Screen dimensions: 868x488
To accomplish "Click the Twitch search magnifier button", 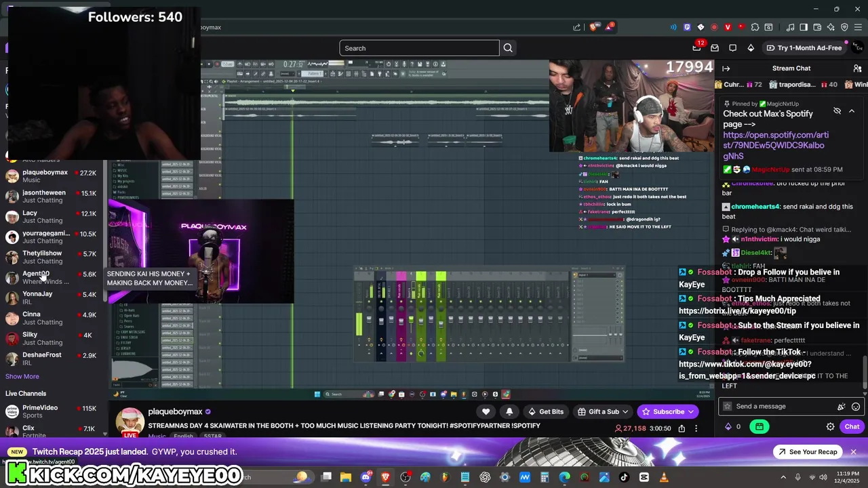I will 508,48.
